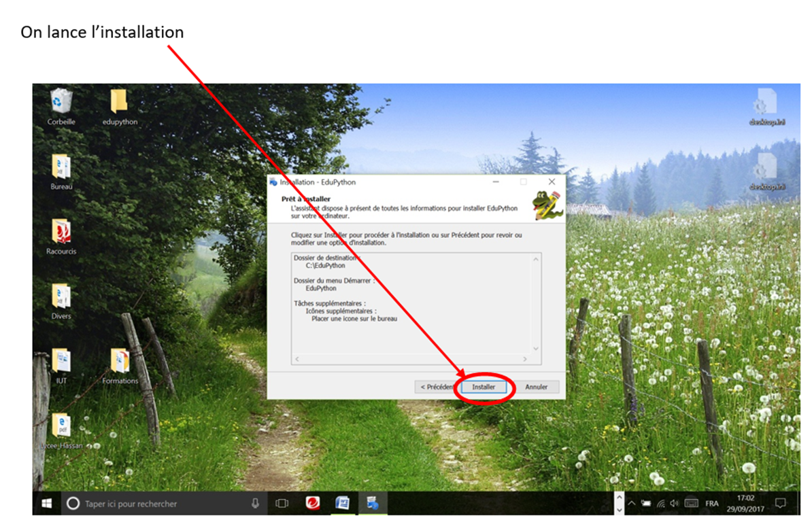
Task: Open the Bureau desktop shortcut icon
Action: tap(61, 167)
